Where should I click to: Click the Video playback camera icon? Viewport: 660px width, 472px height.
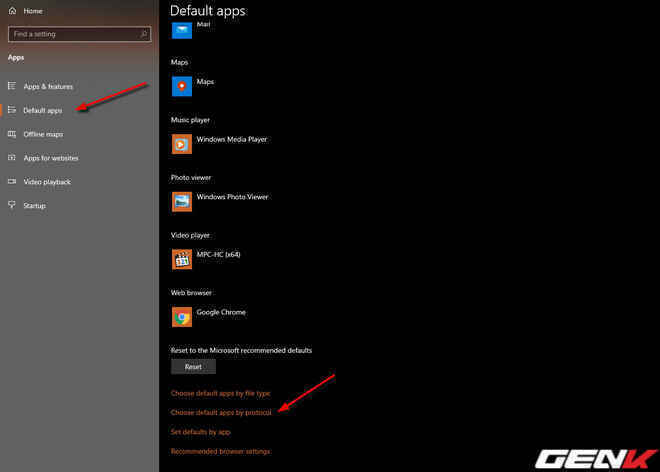coord(12,181)
